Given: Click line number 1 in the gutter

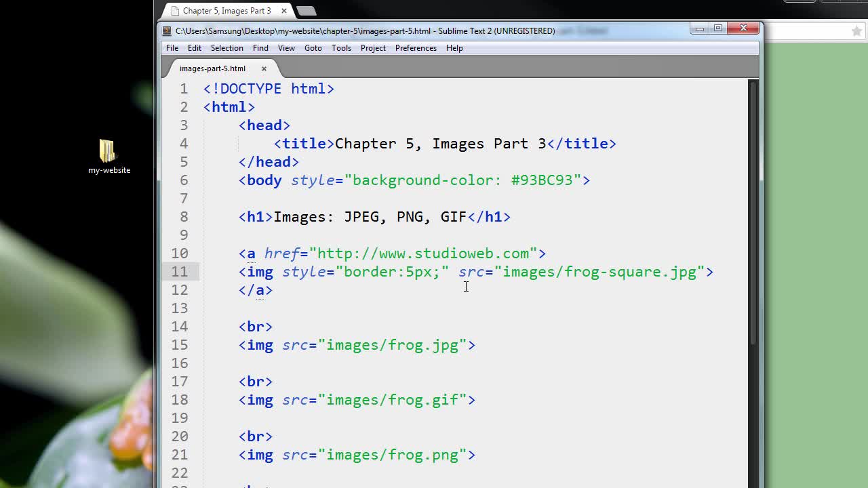Looking at the screenshot, I should pyautogui.click(x=184, y=89).
